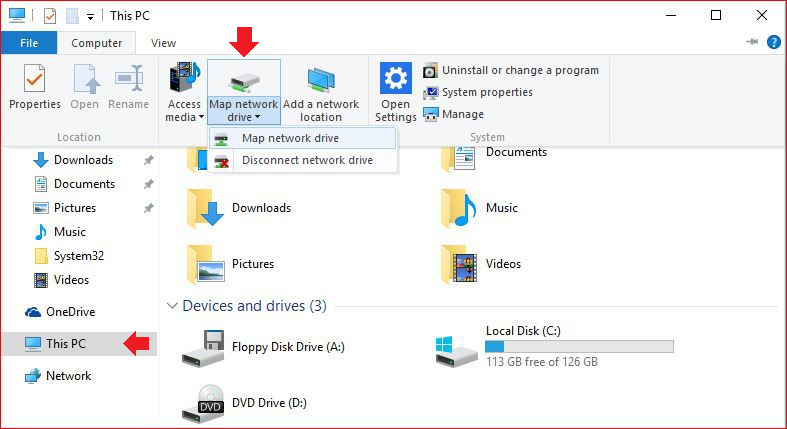Open the Downloads folder in main pane
Viewport: 787px width, 429px height.
[238, 208]
